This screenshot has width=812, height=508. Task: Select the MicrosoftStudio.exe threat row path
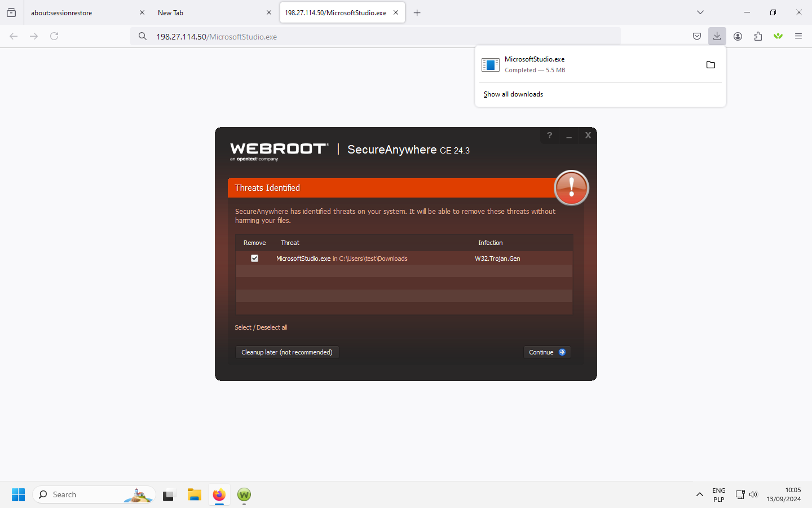(x=342, y=259)
